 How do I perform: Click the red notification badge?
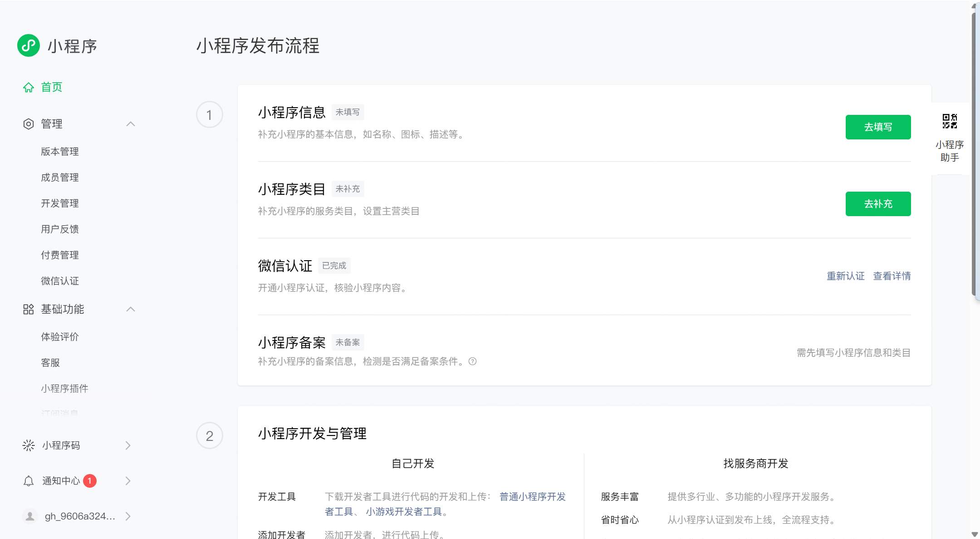(x=90, y=481)
